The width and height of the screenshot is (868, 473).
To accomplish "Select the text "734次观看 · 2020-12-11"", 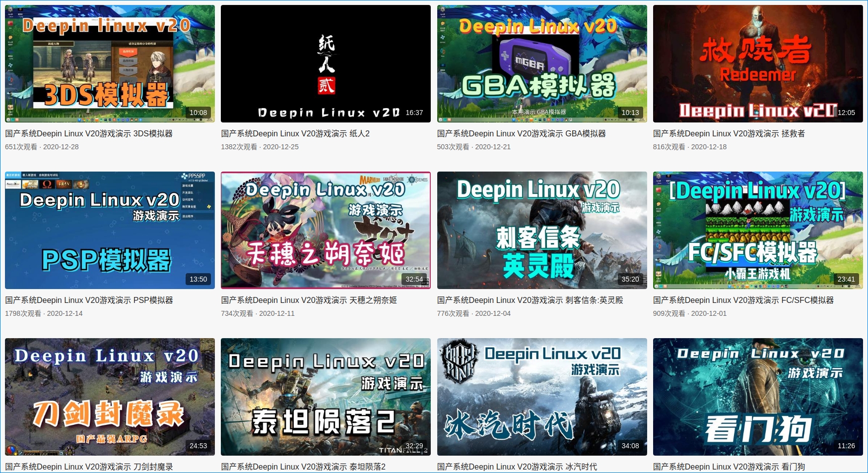I will tap(258, 313).
